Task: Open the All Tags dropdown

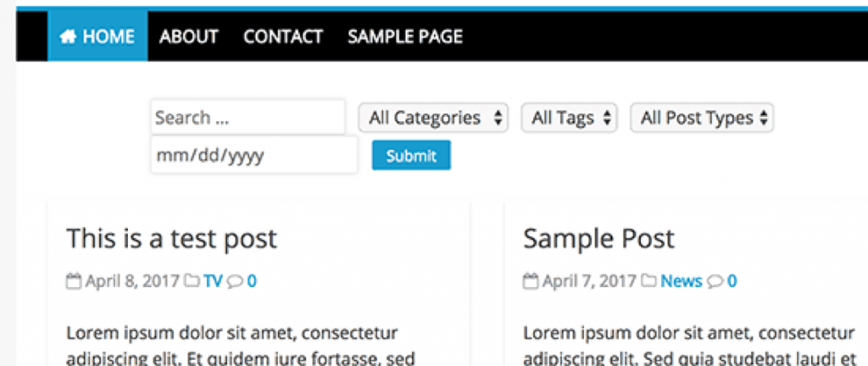Action: pyautogui.click(x=569, y=118)
